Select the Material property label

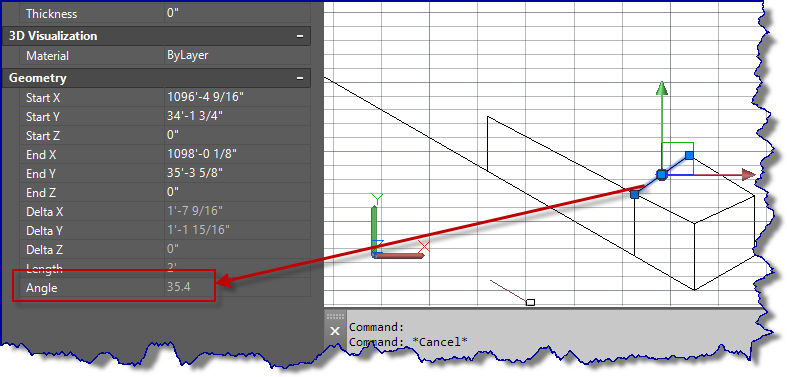click(x=47, y=55)
